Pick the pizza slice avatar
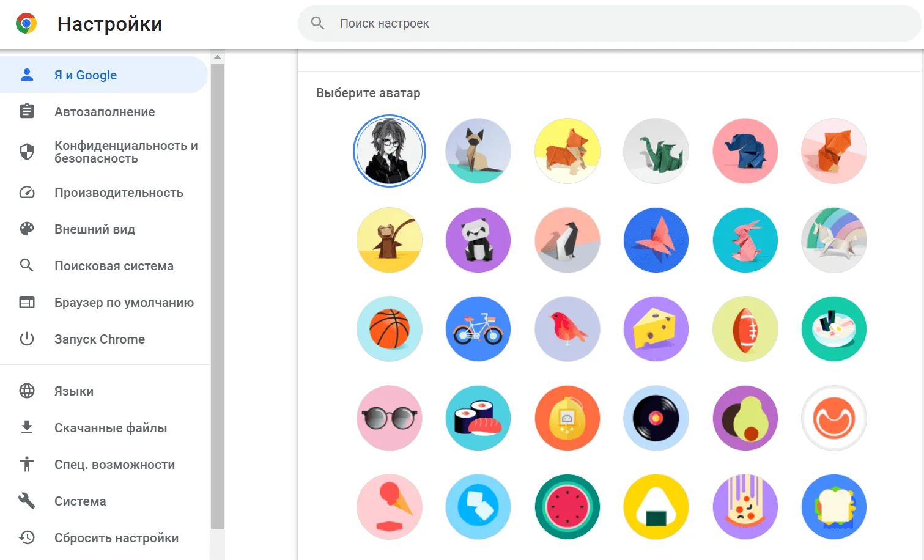Screen dimensions: 924x560 [745, 507]
